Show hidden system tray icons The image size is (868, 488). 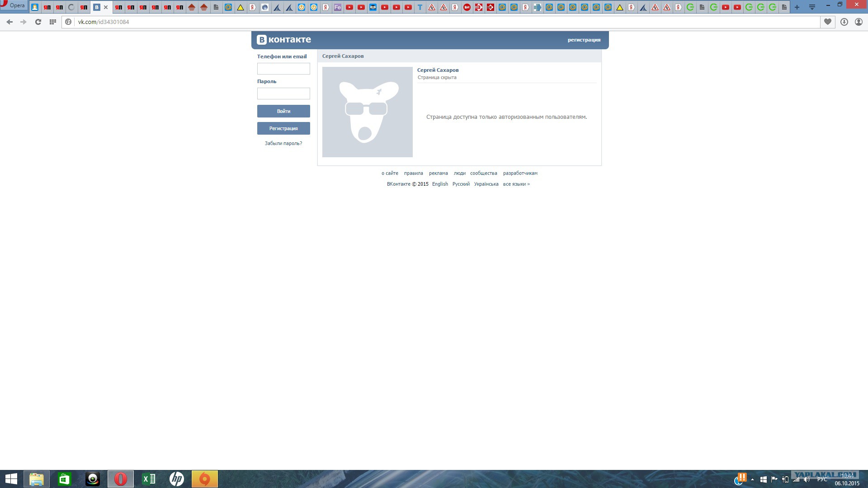coord(752,479)
